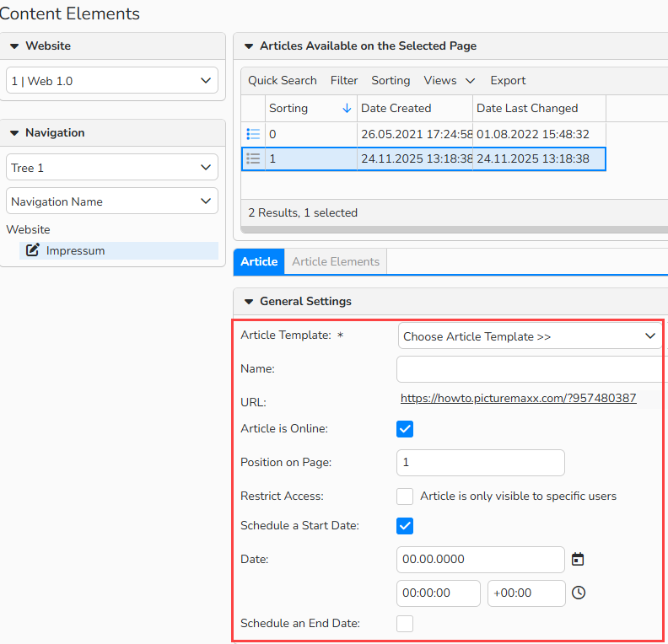This screenshot has height=644, width=668.
Task: Enable Schedule an End Date checkbox
Action: coord(405,624)
